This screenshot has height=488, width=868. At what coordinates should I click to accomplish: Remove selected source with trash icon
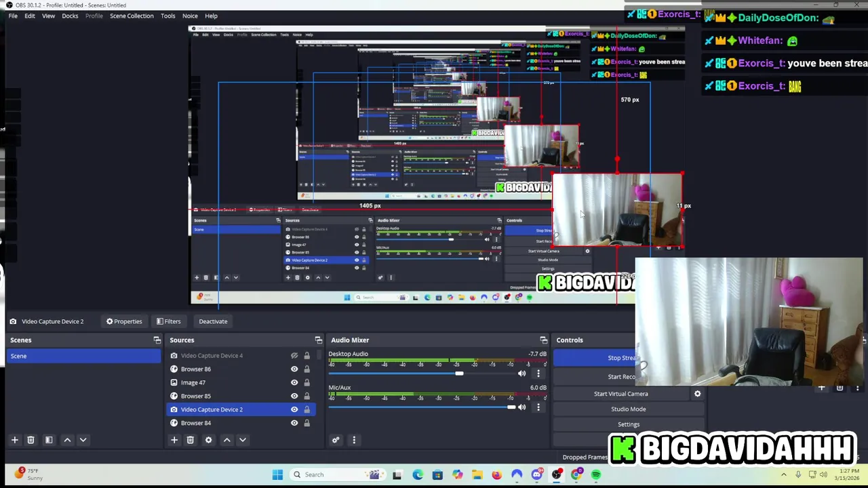(191, 440)
